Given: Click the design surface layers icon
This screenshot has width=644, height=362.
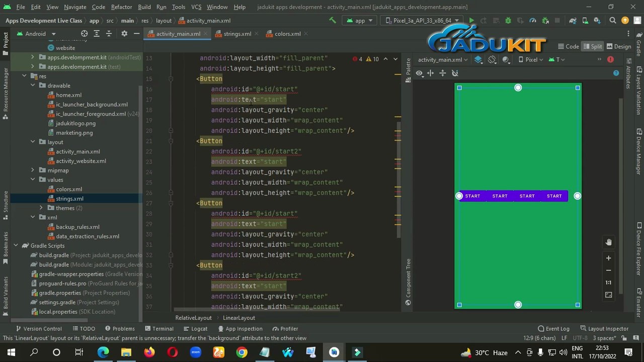Looking at the screenshot, I should [478, 60].
